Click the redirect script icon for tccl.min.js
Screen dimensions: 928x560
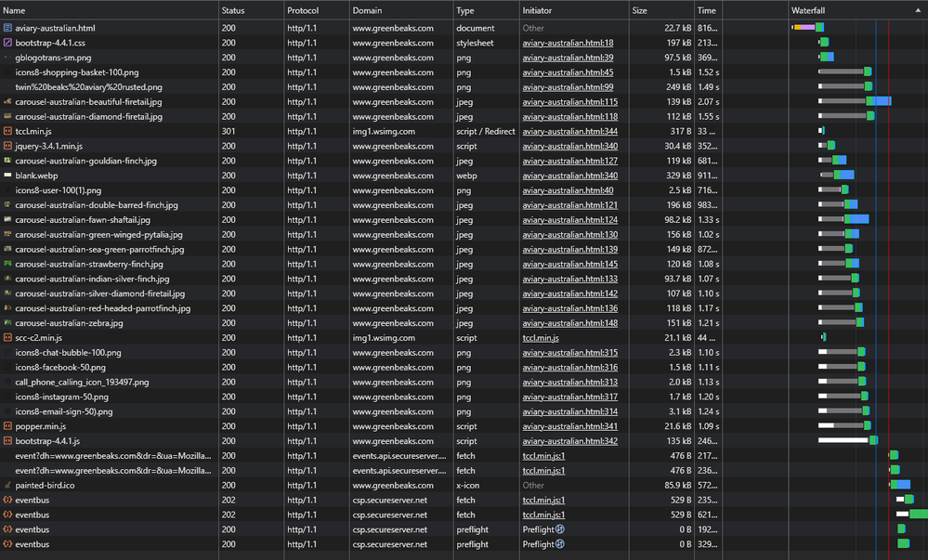coord(7,131)
